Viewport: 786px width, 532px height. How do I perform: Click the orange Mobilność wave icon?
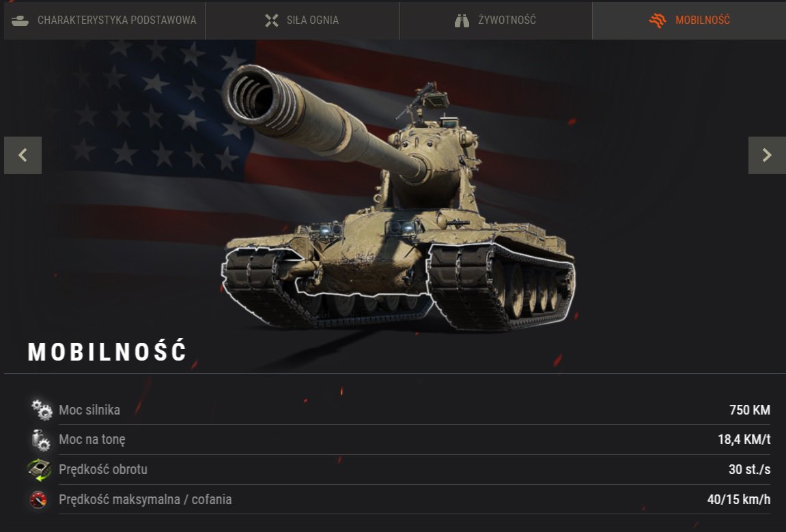(657, 20)
